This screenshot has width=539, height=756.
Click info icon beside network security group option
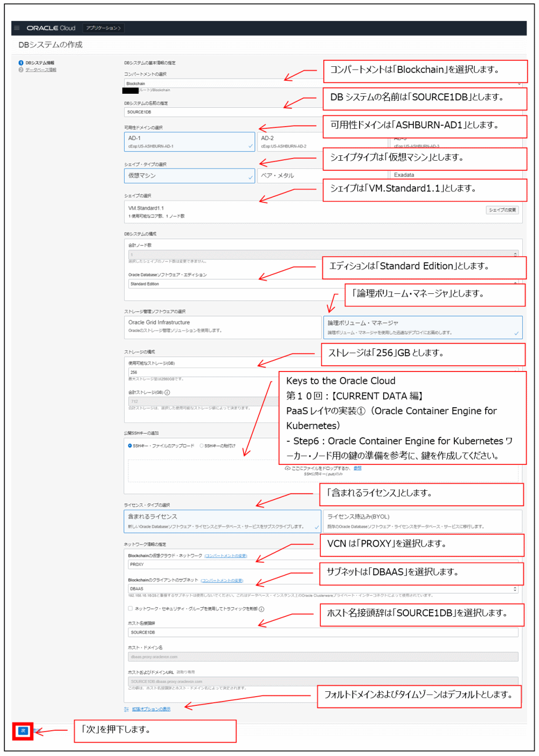tap(261, 609)
